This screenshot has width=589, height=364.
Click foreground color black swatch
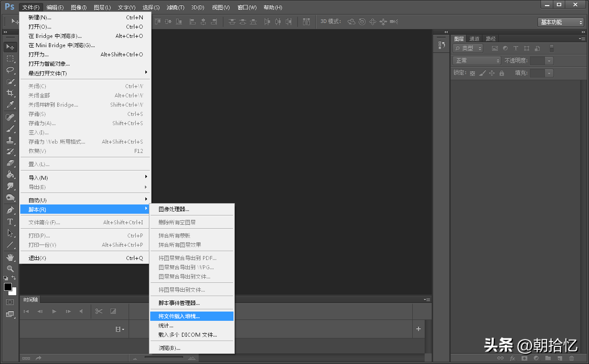pos(8,287)
